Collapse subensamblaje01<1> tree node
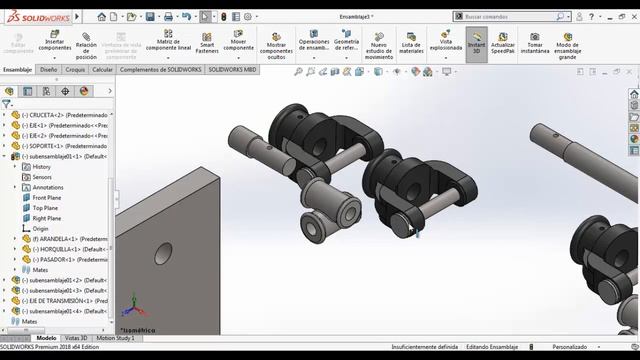 (x=4, y=156)
